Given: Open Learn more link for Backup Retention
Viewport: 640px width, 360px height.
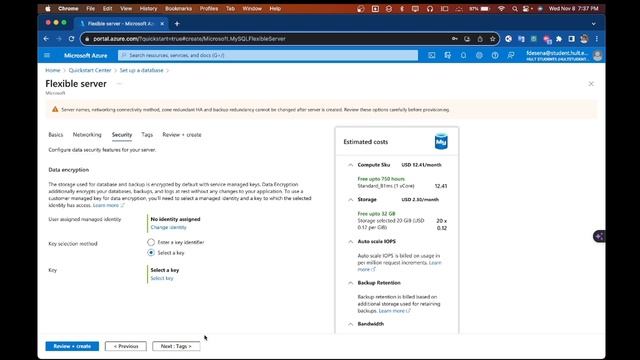Looking at the screenshot, I should pos(394,311).
